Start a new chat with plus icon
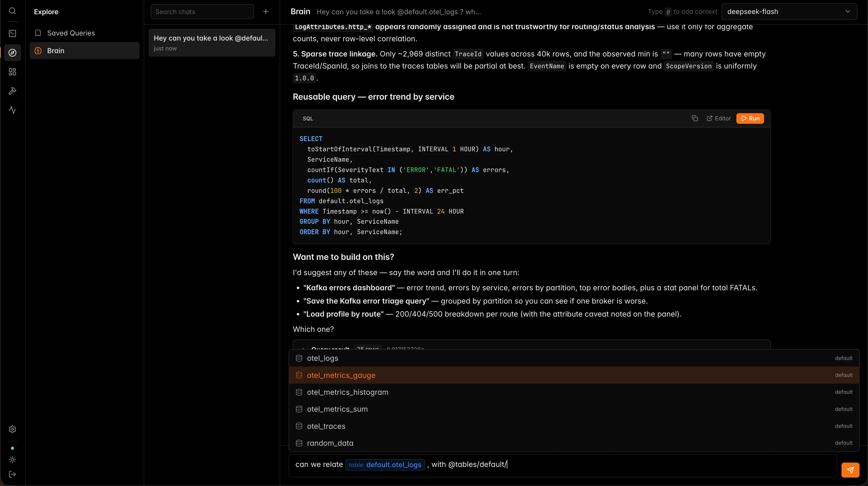Image resolution: width=868 pixels, height=486 pixels. [x=266, y=12]
